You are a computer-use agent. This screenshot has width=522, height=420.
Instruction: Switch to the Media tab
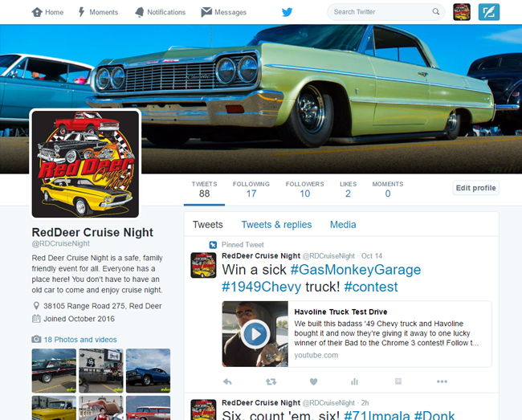pos(343,225)
